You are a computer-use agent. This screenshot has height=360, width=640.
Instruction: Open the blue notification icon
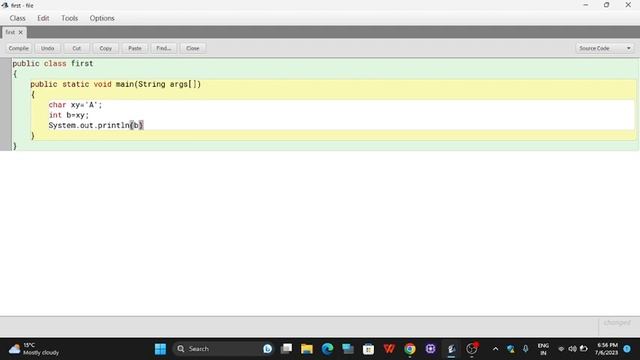pos(627,349)
